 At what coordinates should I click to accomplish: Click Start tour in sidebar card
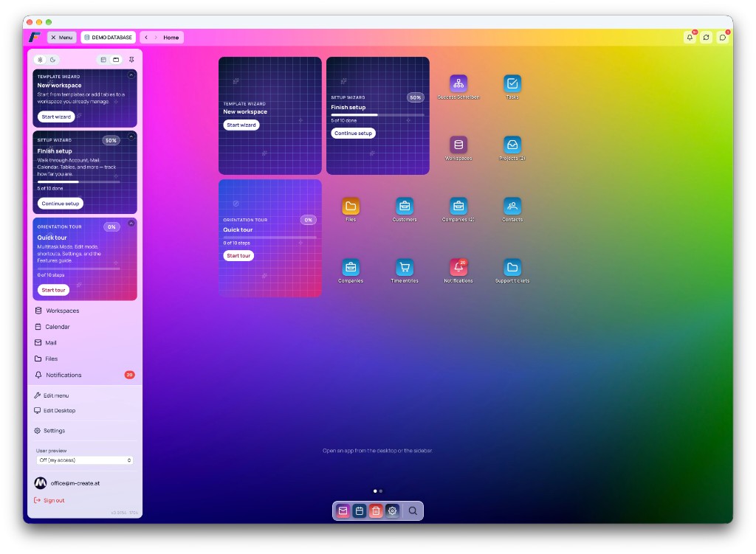pos(53,290)
